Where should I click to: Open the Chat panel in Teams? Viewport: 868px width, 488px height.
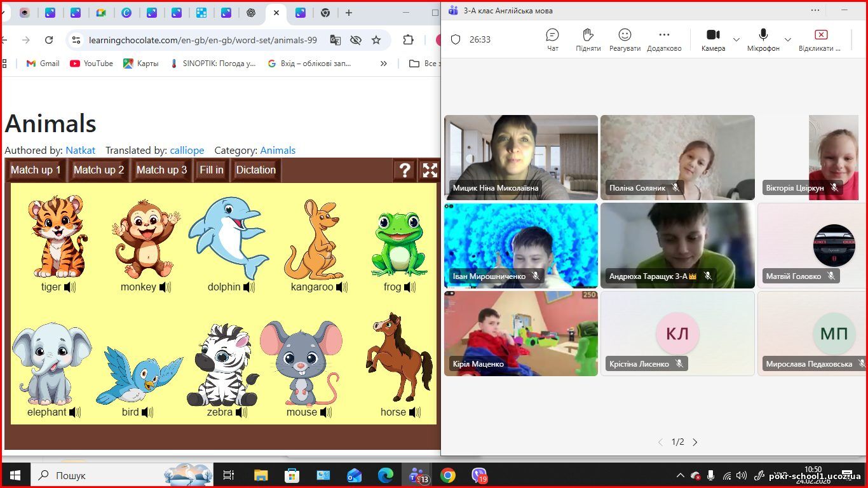(x=552, y=39)
